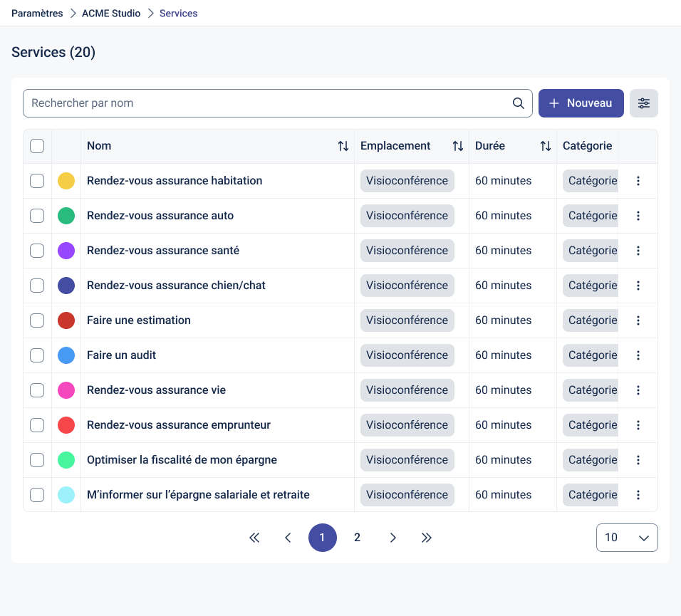The width and height of the screenshot is (681, 616).
Task: Check Rendez-vous assurance chien/chat row
Action: 37,286
